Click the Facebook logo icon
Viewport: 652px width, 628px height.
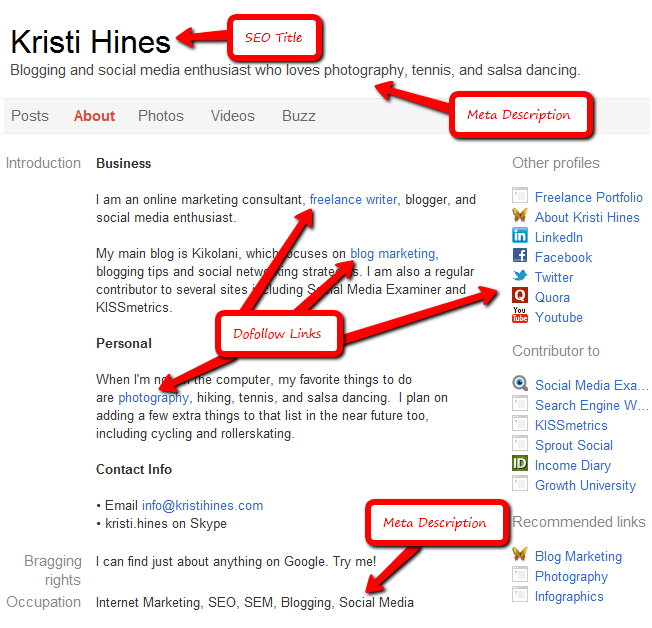[520, 255]
